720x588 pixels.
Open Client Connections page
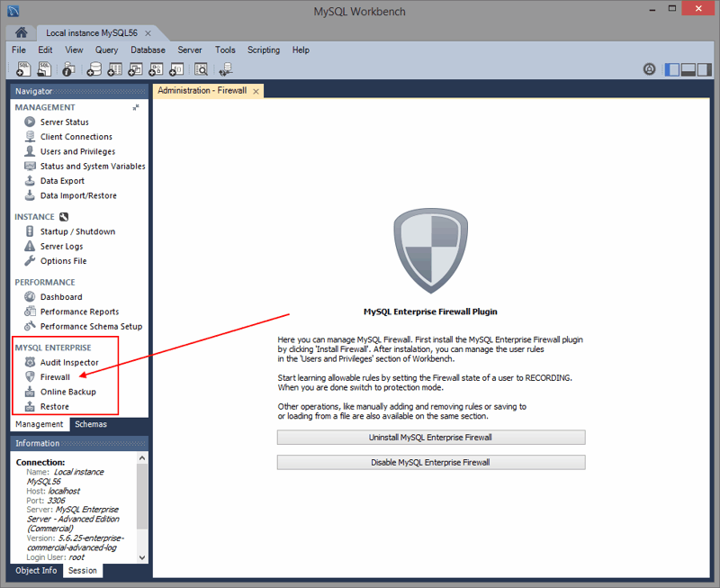coord(76,137)
